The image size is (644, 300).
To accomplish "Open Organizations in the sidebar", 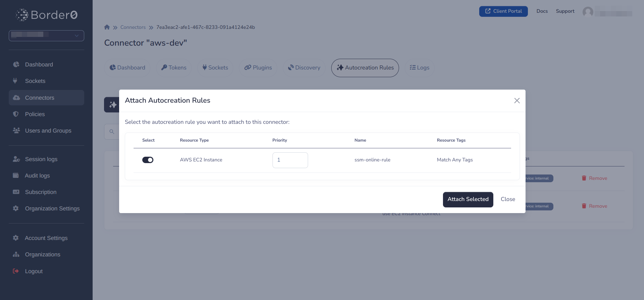I will [46, 254].
